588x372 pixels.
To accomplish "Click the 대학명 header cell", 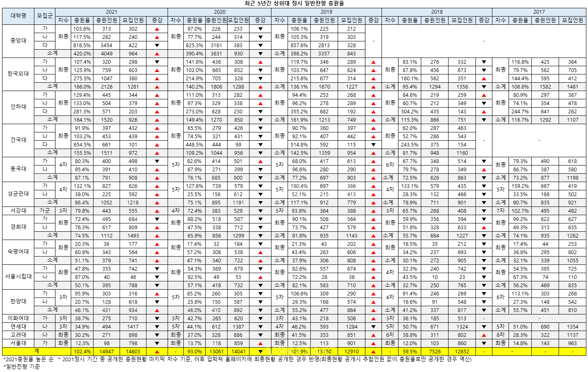I will point(18,16).
